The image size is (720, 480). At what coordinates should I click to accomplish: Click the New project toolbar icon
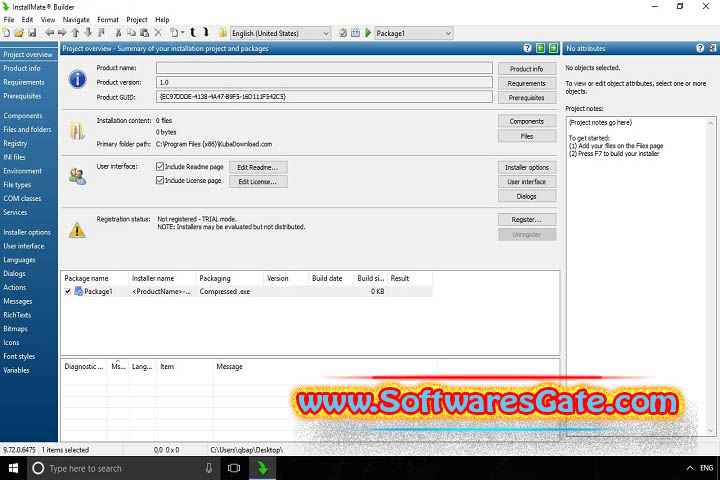(6, 33)
